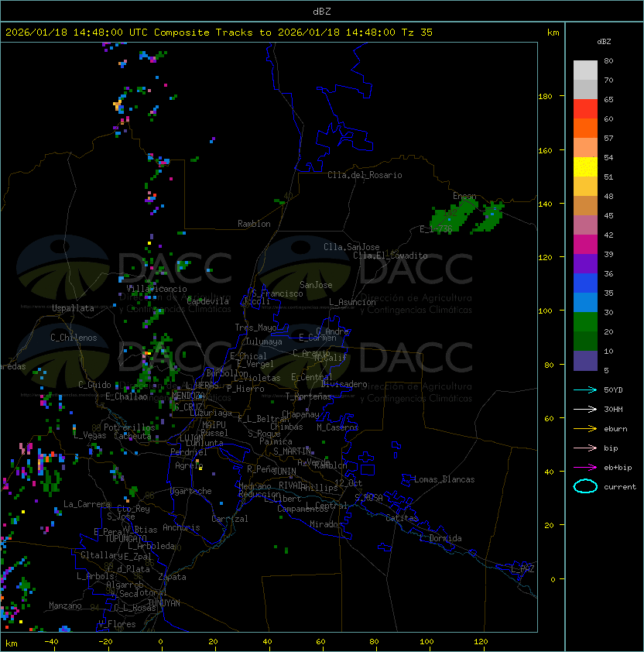
Task: Click the 'Clla.del_Rosario' map label
Action: pyautogui.click(x=365, y=175)
